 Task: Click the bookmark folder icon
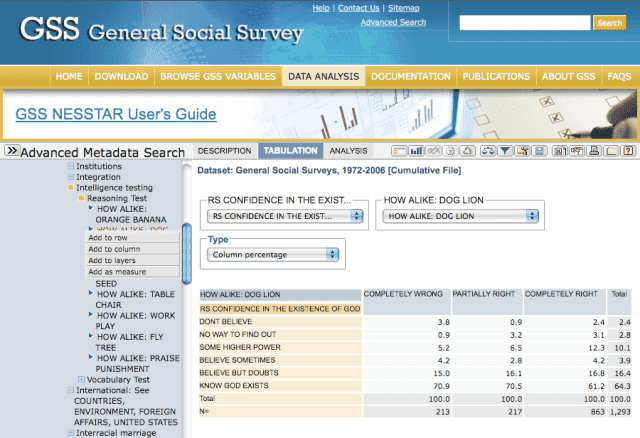click(611, 151)
